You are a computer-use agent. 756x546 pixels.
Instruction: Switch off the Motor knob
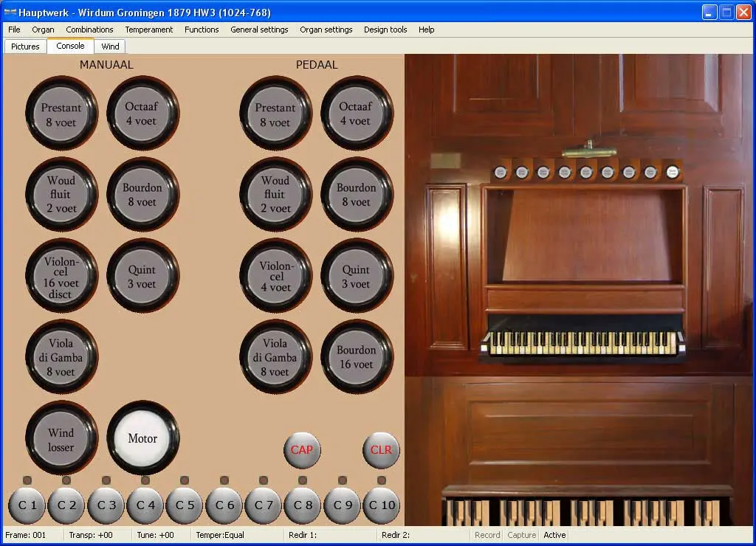[x=142, y=438]
